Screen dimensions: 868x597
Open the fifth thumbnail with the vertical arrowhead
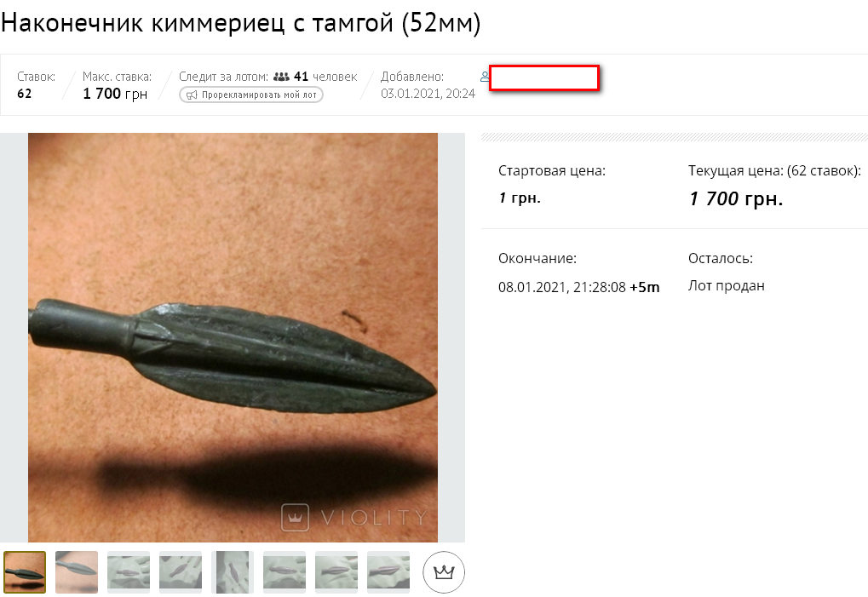[233, 572]
